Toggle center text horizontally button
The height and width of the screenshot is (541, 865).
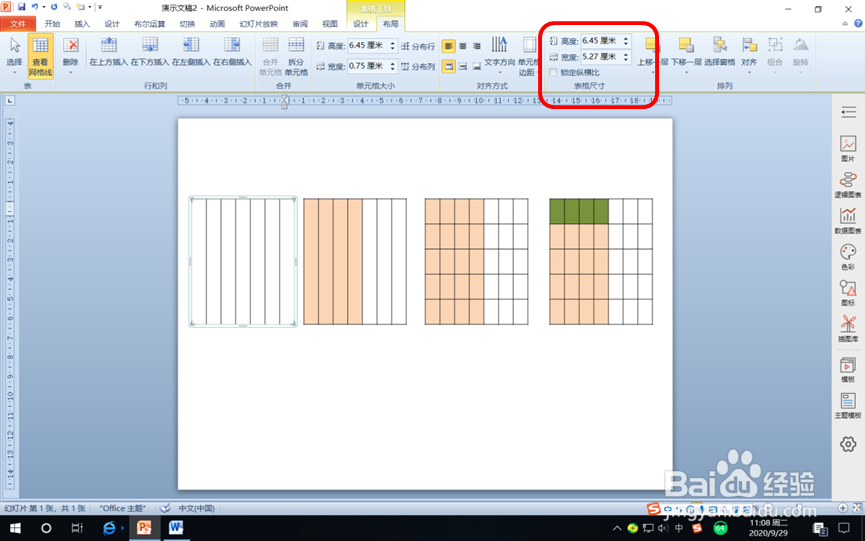tap(463, 46)
